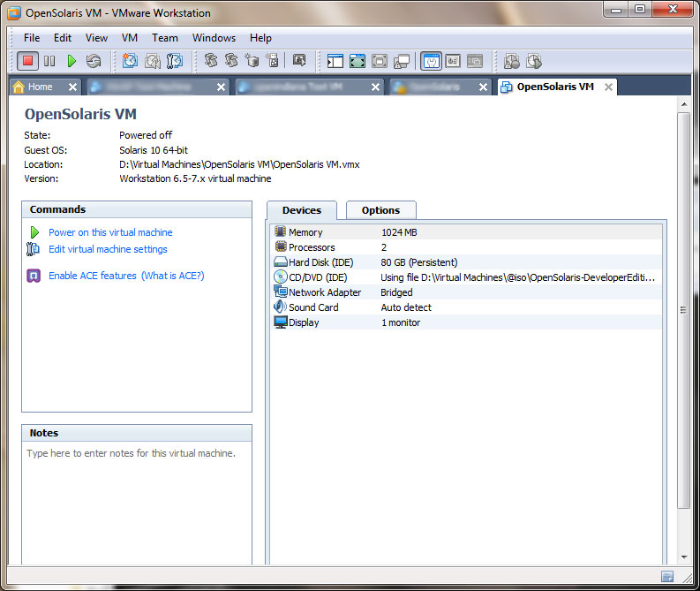The image size is (700, 591).
Task: Open the VM menu
Action: click(130, 38)
